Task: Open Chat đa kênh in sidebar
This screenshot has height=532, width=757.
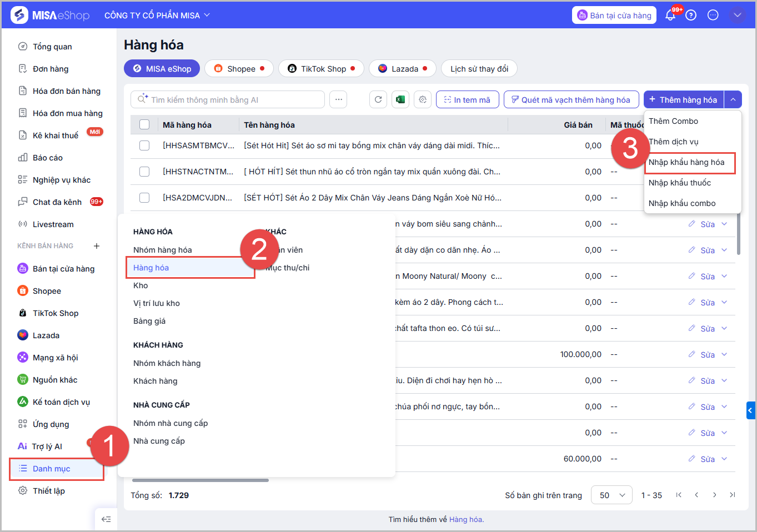Action: click(57, 202)
